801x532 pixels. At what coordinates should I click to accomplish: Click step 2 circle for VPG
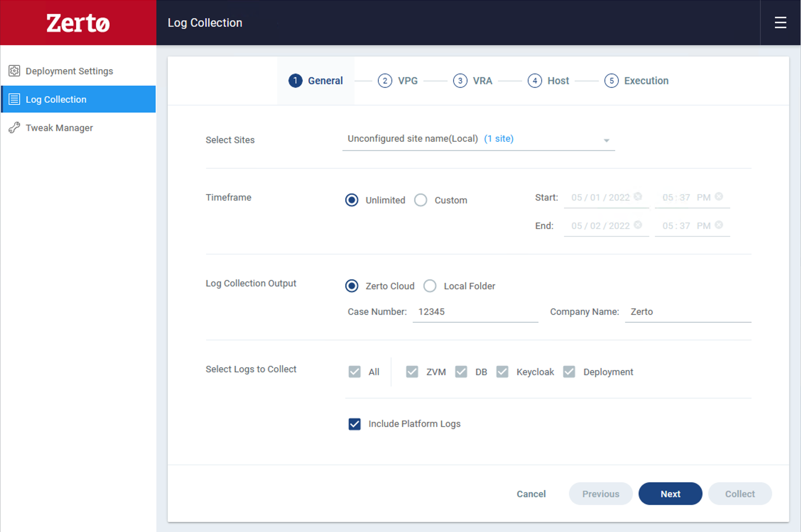click(385, 81)
